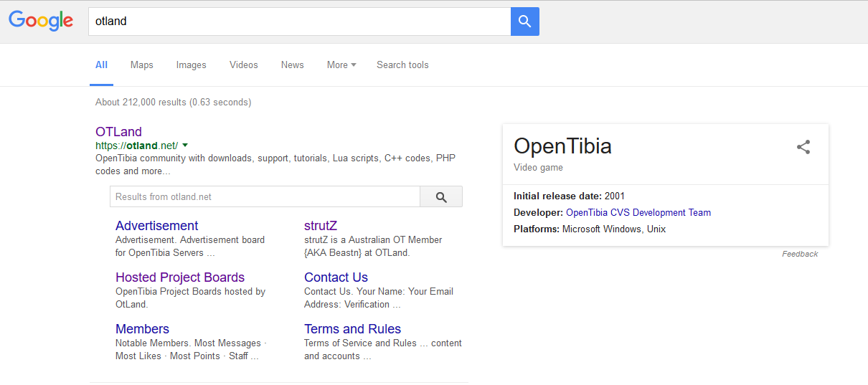Click the Initial release date: 2001 line
The image size is (868, 385).
click(x=570, y=196)
